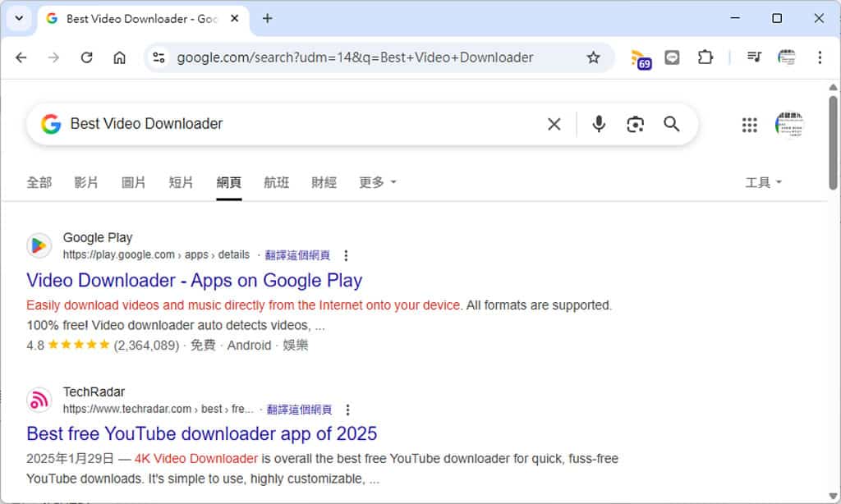Open more options for Google Play result
Viewport: 841px width, 504px height.
(x=346, y=256)
